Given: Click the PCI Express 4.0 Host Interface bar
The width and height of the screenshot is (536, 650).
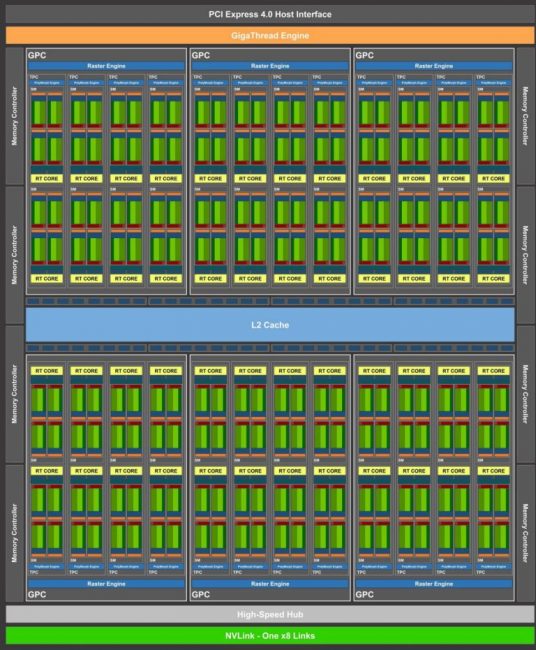Looking at the screenshot, I should click(x=270, y=15).
